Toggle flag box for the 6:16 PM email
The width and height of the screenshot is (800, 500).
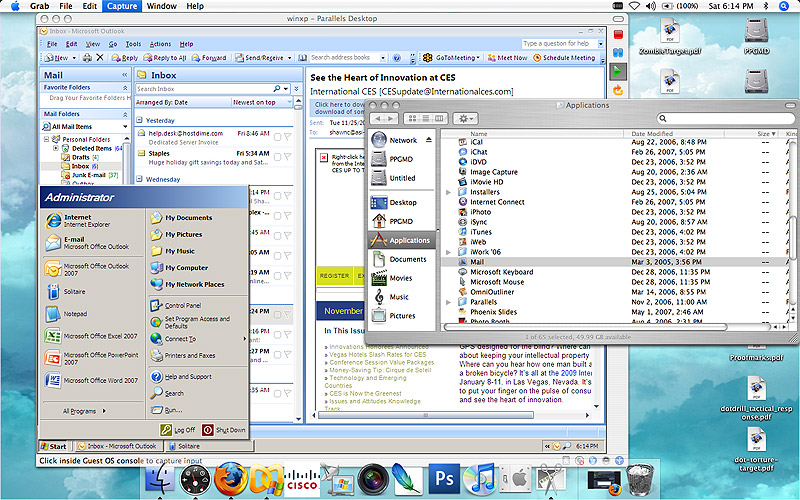[278, 335]
